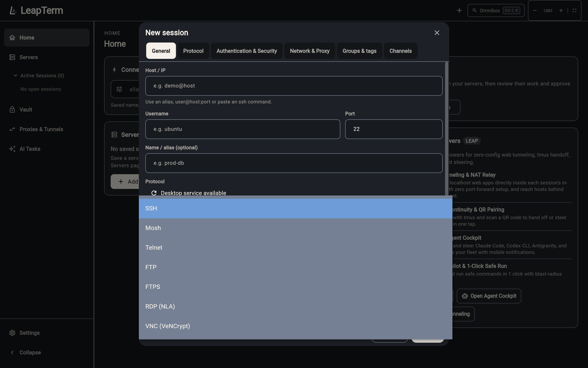Image resolution: width=588 pixels, height=368 pixels.
Task: Open AI Tasks sparkle icon
Action: click(x=12, y=149)
